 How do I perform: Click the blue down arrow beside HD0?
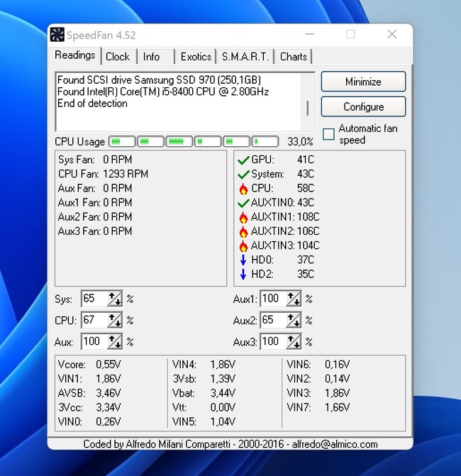[x=243, y=260]
